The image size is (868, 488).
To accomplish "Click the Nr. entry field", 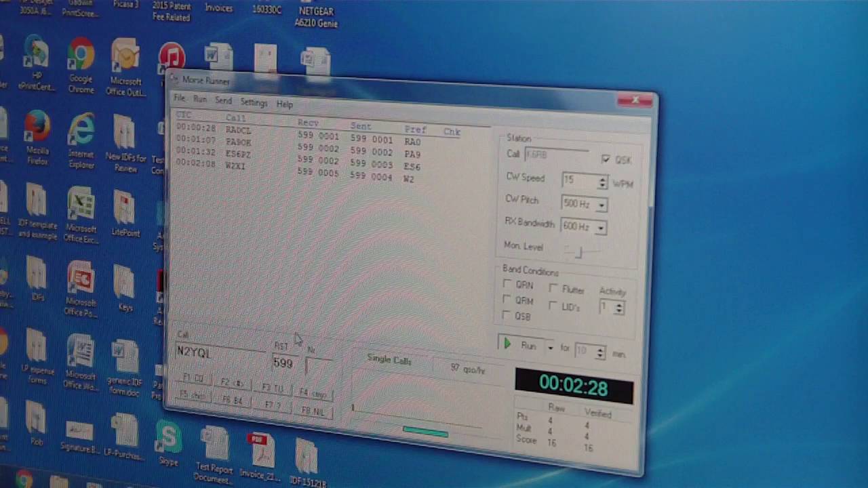I will 320,367.
